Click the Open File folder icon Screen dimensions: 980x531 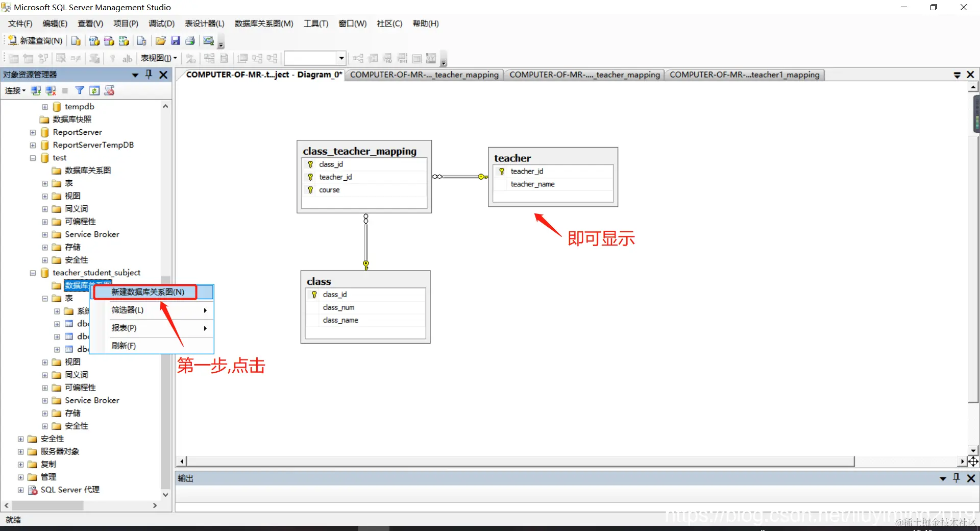click(x=160, y=41)
